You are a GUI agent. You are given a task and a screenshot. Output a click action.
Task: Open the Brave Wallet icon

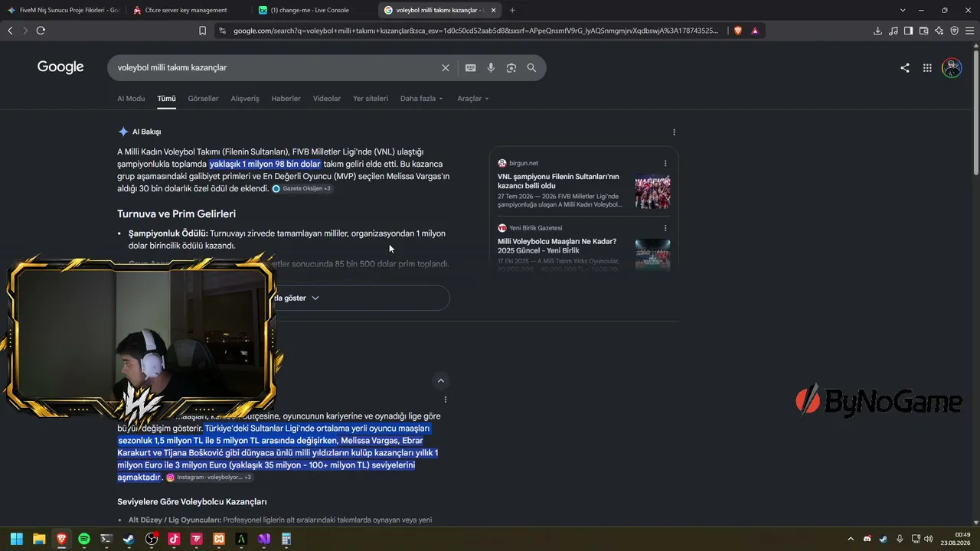coord(923,31)
